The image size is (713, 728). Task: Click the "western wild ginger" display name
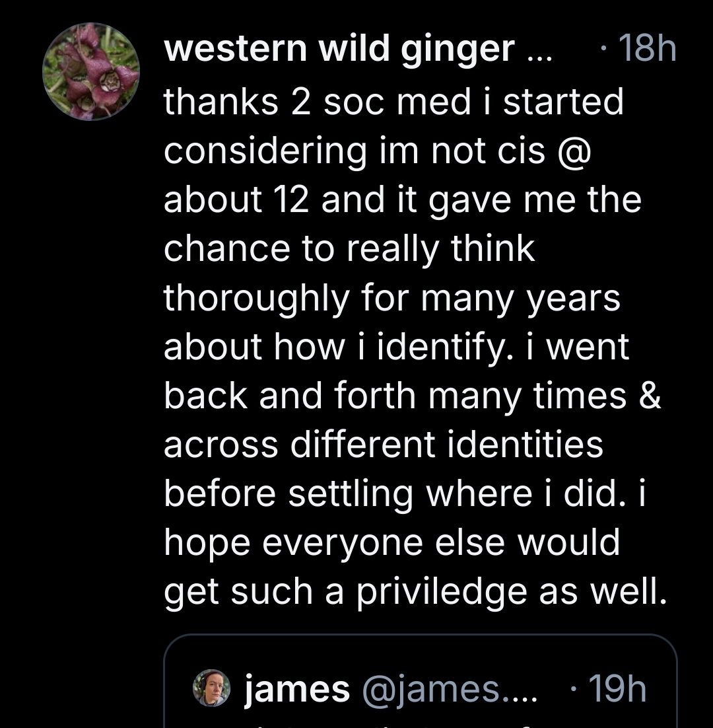[x=339, y=50]
